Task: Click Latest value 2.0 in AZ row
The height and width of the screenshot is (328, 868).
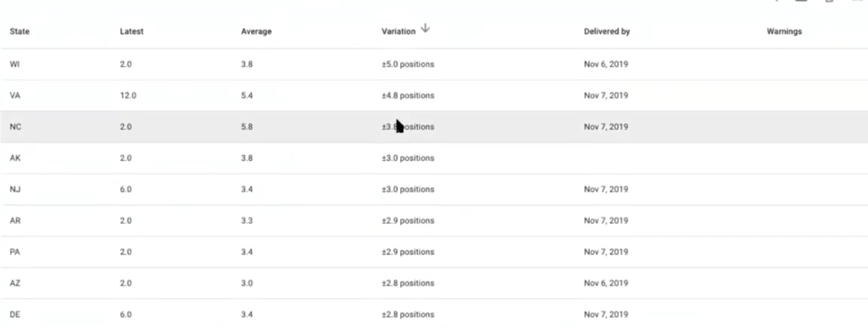Action: [x=125, y=283]
